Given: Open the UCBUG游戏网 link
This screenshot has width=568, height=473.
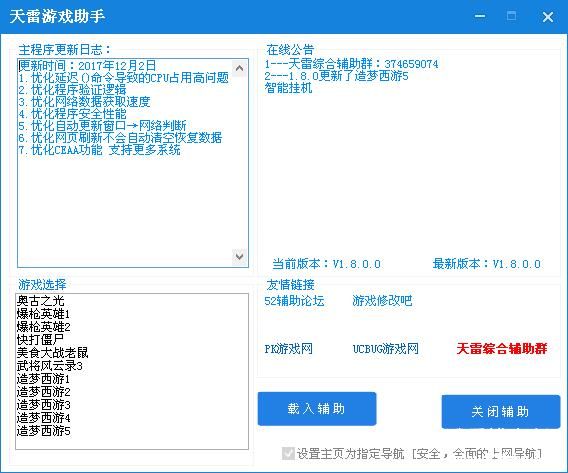Looking at the screenshot, I should coord(385,349).
